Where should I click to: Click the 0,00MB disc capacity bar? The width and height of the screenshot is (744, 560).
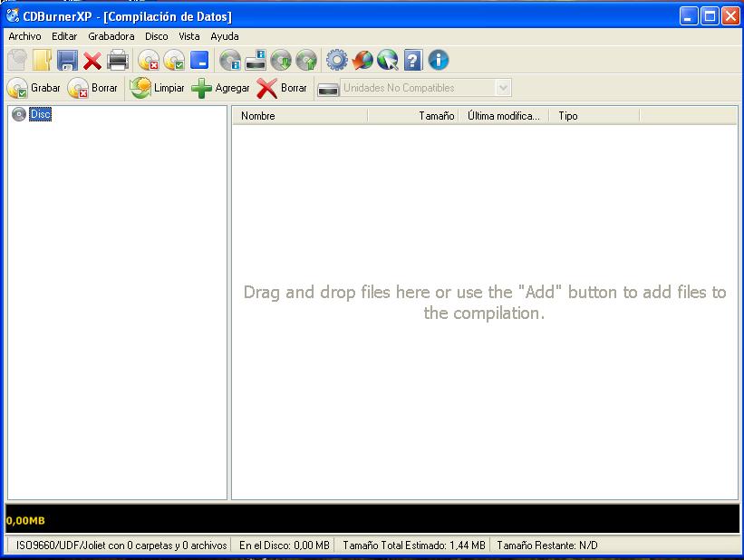372,518
